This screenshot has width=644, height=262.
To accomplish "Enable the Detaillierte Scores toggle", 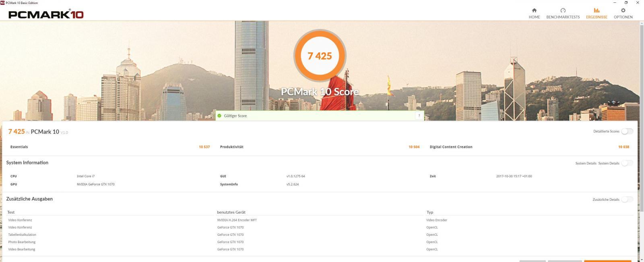I will [x=627, y=131].
